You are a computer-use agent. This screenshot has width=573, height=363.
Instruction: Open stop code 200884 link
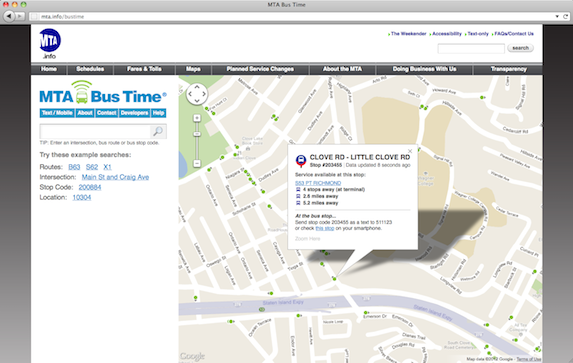[90, 188]
